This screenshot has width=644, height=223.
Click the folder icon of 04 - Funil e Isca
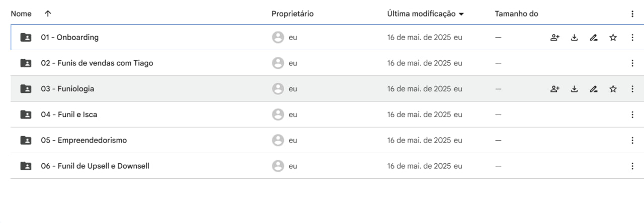(x=26, y=115)
